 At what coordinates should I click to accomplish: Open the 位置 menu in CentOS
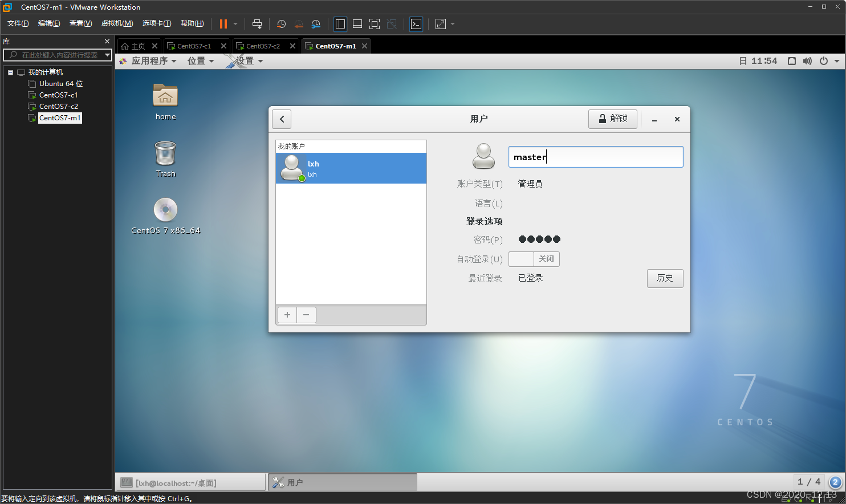tap(201, 61)
